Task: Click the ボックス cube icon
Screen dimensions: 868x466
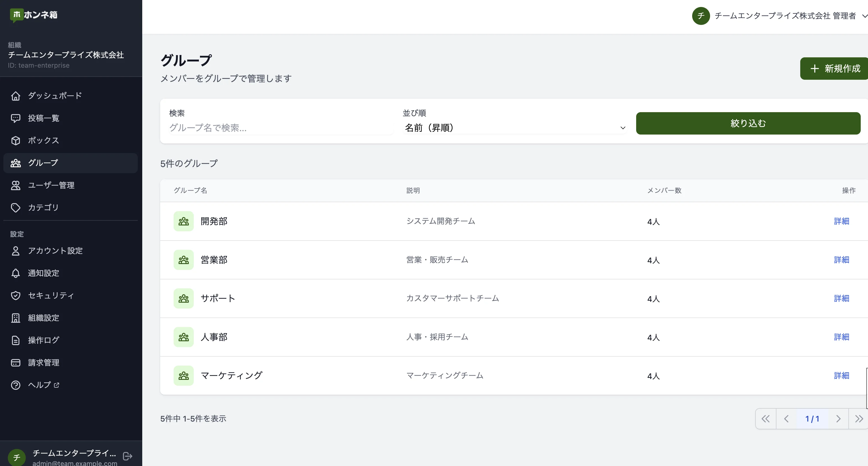Action: 16,140
